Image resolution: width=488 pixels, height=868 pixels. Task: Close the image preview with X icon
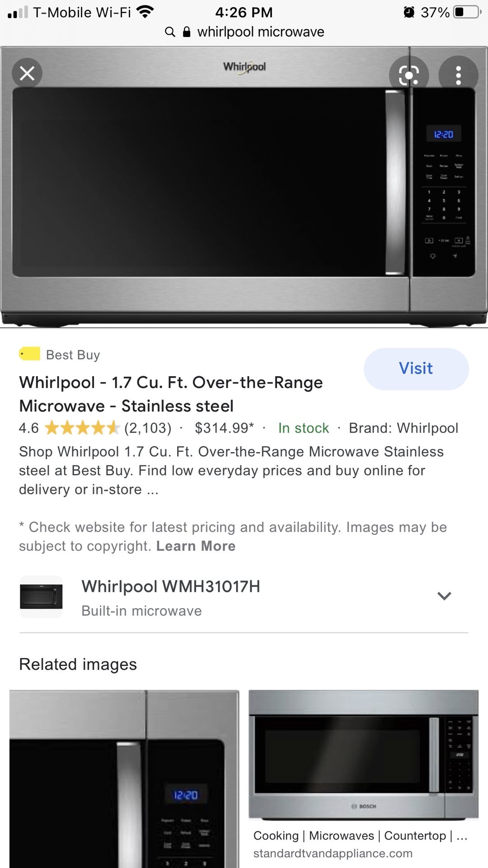pyautogui.click(x=27, y=73)
